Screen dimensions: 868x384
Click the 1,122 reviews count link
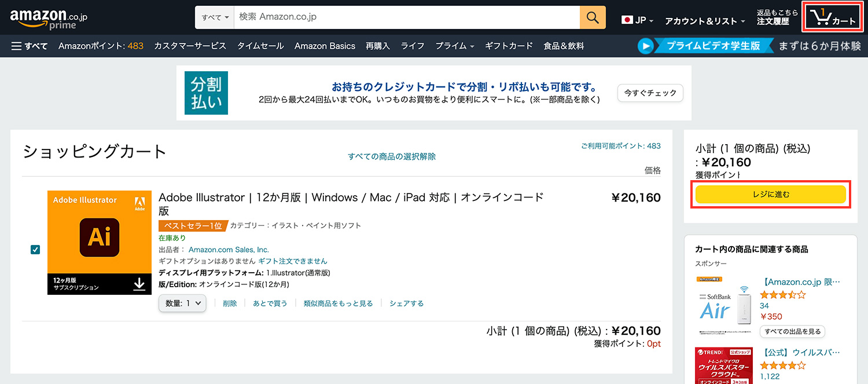pyautogui.click(x=770, y=376)
